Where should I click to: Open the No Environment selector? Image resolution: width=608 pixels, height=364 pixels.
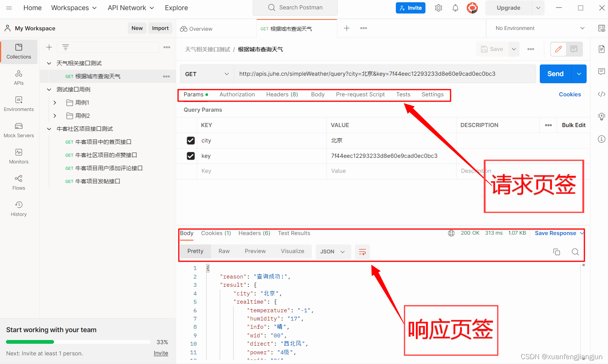540,28
